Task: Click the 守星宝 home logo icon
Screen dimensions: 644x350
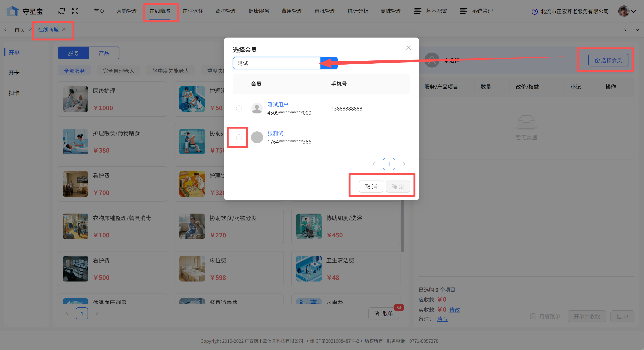Action: 12,11
